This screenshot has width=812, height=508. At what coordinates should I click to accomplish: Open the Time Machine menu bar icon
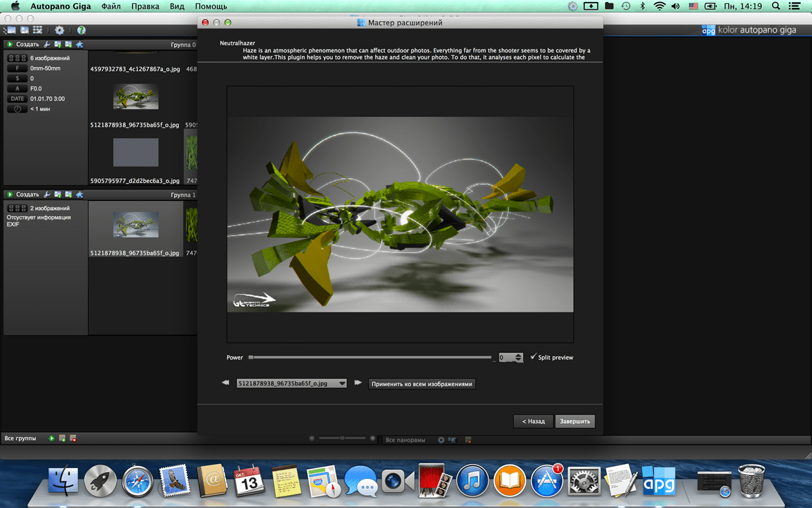point(627,6)
